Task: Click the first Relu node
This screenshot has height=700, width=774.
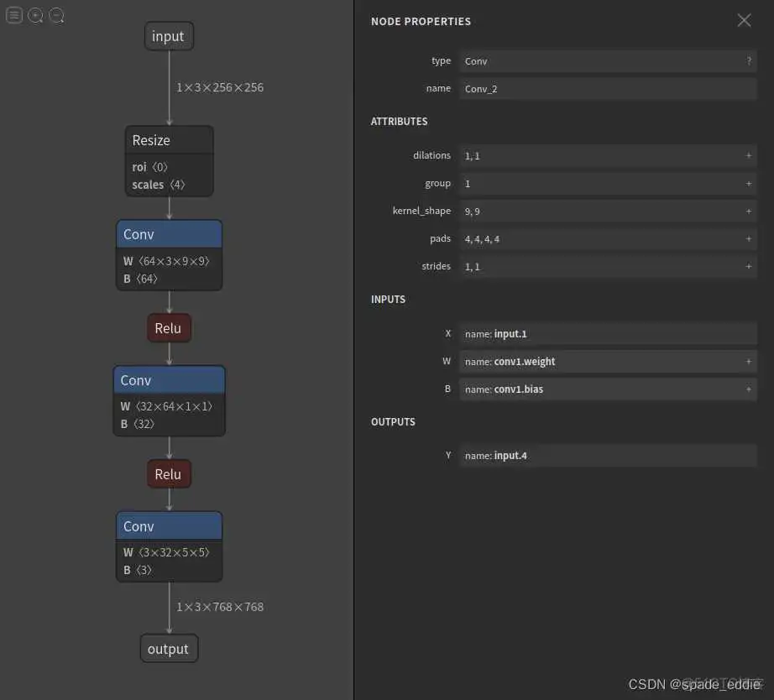Action: 169,328
